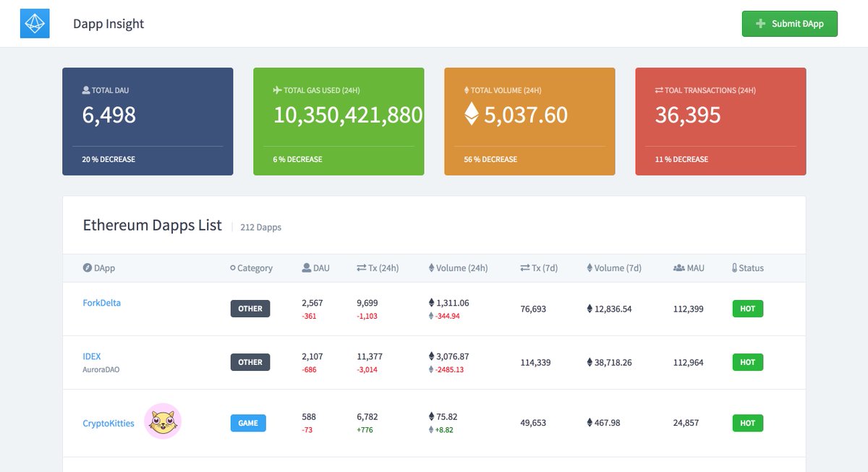Select CryptoKitties' MAU value 24,857

tap(686, 423)
